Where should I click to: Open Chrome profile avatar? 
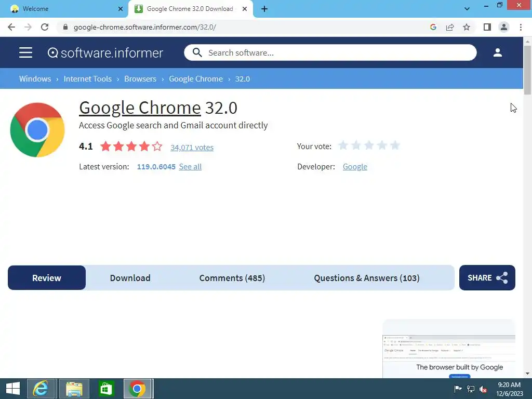tap(504, 27)
